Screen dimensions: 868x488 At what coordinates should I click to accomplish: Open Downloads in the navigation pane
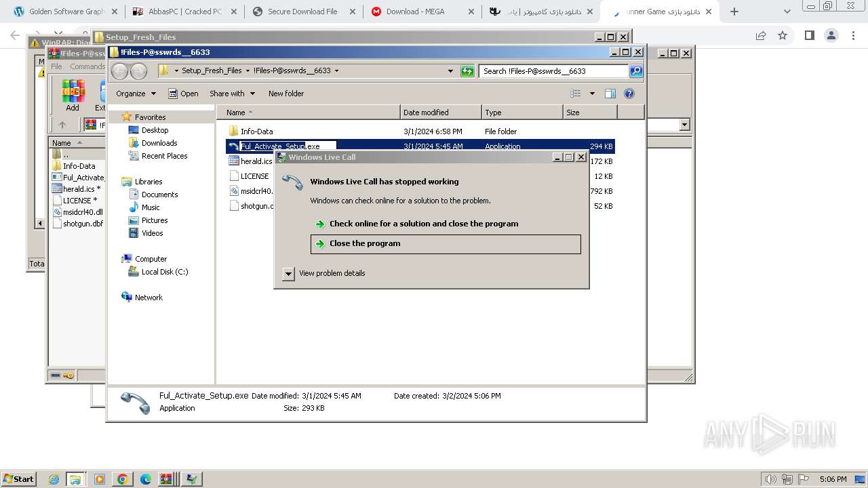(x=159, y=143)
